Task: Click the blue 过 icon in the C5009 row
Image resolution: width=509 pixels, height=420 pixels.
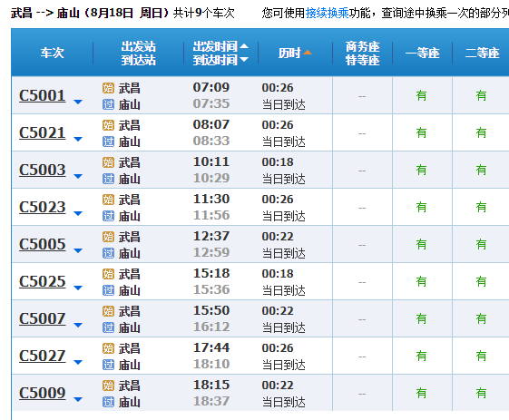Action: [108, 402]
